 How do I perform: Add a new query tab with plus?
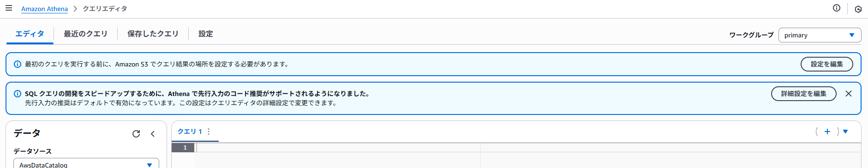827,132
